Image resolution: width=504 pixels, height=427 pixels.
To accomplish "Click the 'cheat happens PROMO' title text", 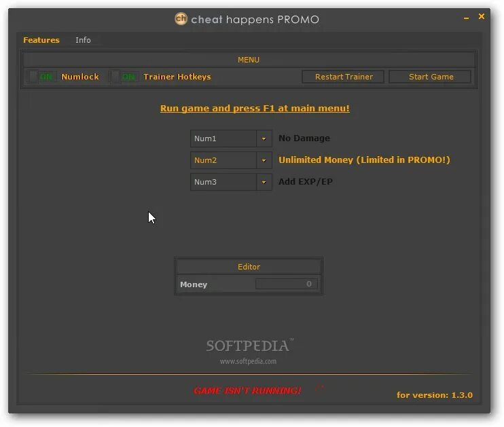I will click(255, 20).
